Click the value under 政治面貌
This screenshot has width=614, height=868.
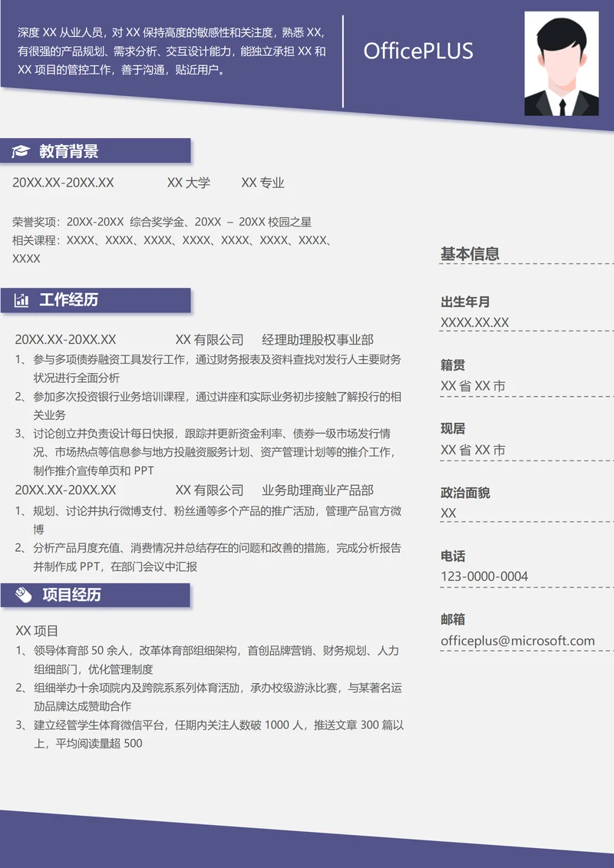pyautogui.click(x=449, y=513)
